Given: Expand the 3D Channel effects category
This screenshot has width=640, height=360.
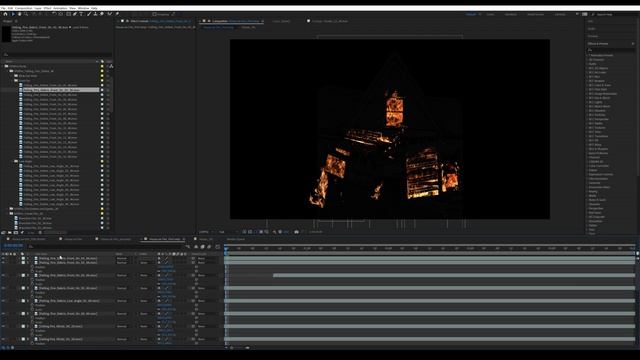Looking at the screenshot, I should pos(587,60).
